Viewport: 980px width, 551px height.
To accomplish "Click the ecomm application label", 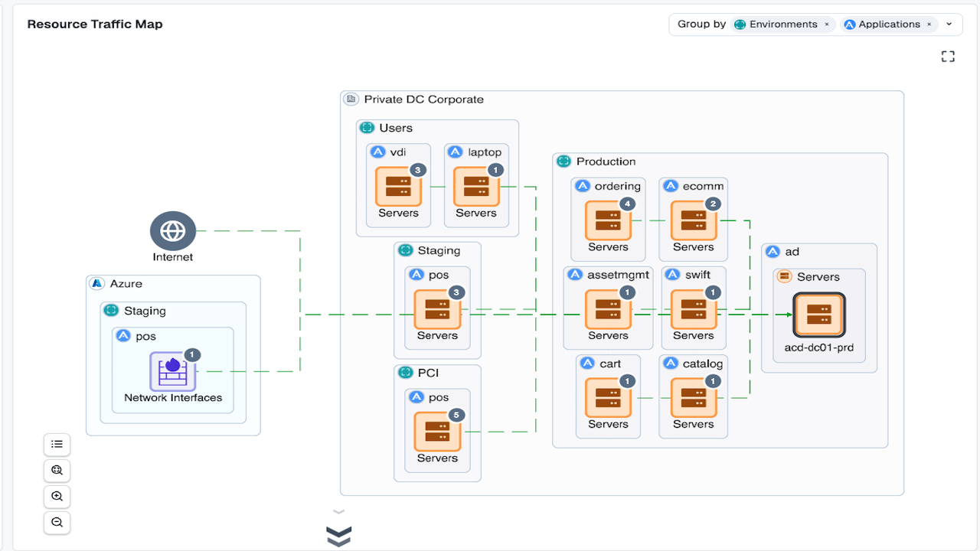I will point(703,186).
